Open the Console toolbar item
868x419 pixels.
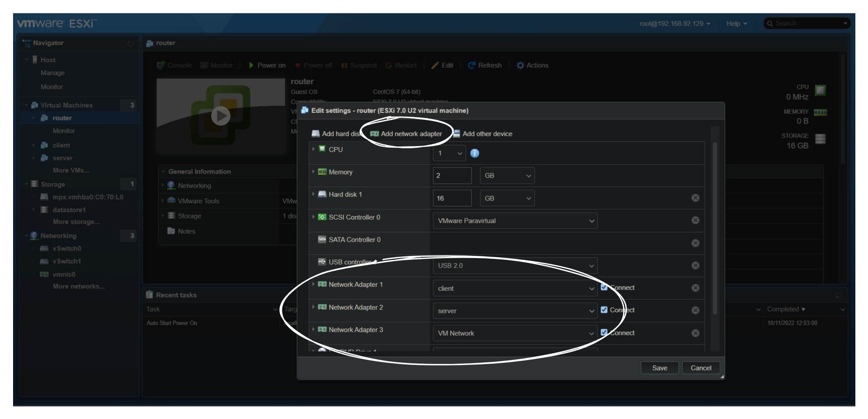[174, 65]
